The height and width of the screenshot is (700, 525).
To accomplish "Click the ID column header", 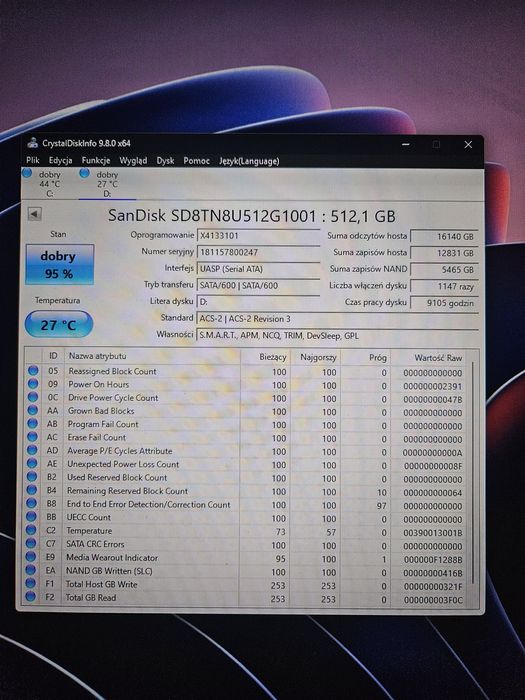I will tap(53, 356).
